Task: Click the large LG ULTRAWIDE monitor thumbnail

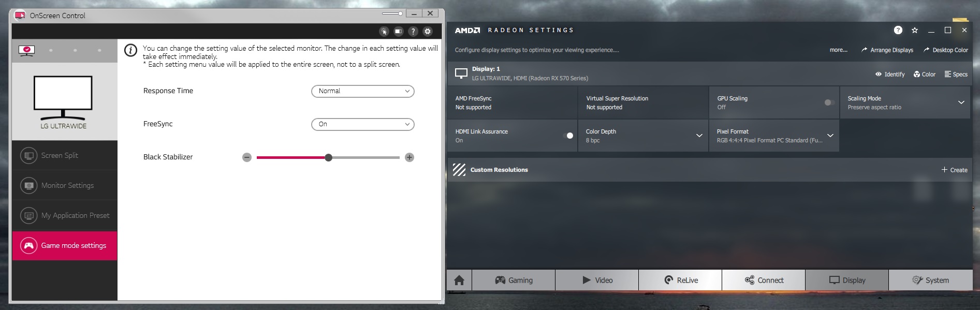Action: [x=63, y=97]
